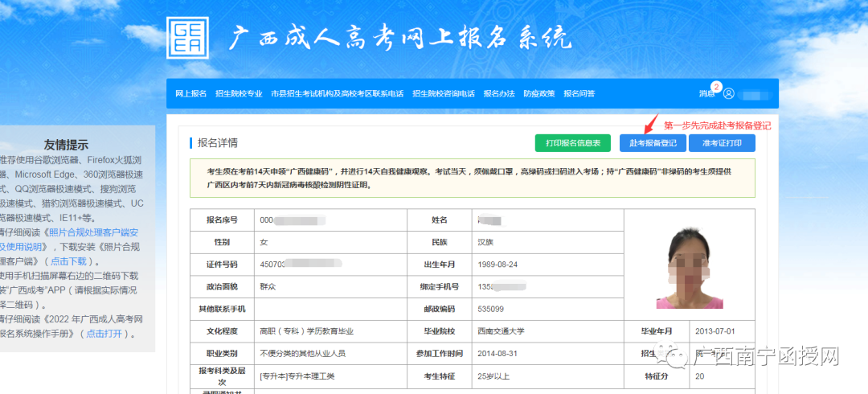Click the 群众 political status cell
This screenshot has width=868, height=394.
[x=330, y=286]
